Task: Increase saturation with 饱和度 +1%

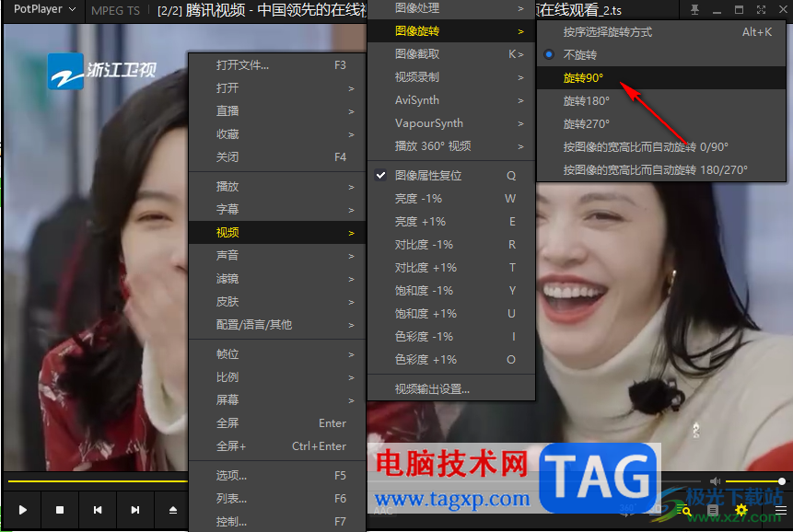Action: click(451, 313)
